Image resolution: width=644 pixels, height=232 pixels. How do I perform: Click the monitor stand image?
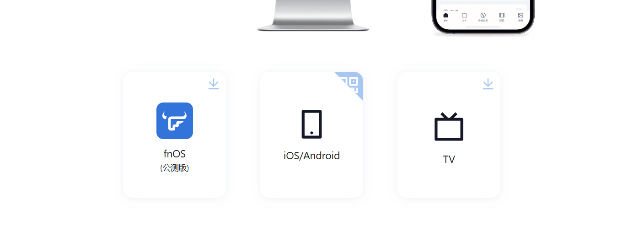point(313,16)
